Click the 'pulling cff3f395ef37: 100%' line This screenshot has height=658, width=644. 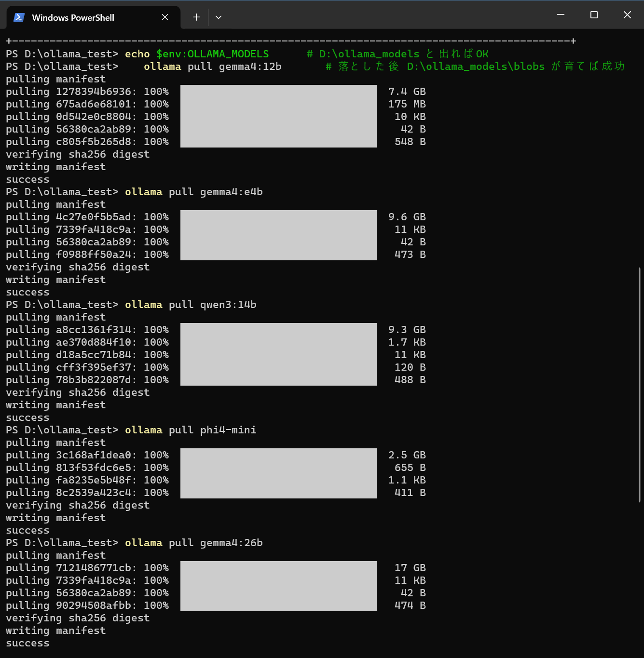tap(87, 367)
